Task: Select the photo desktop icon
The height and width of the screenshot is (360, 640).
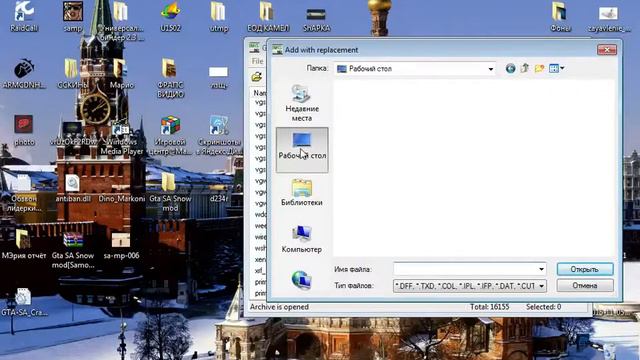Action: pyautogui.click(x=24, y=131)
